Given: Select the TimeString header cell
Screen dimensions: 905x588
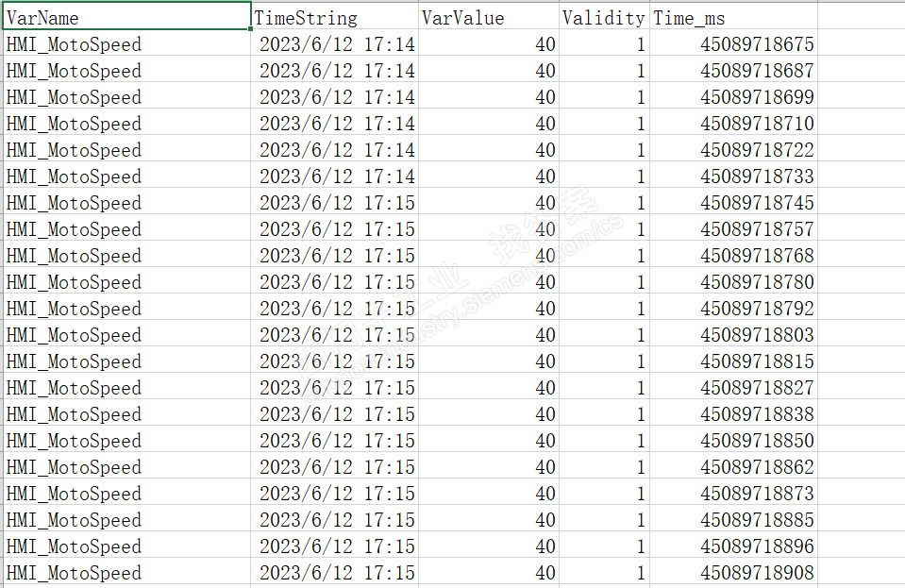Looking at the screenshot, I should [x=335, y=16].
